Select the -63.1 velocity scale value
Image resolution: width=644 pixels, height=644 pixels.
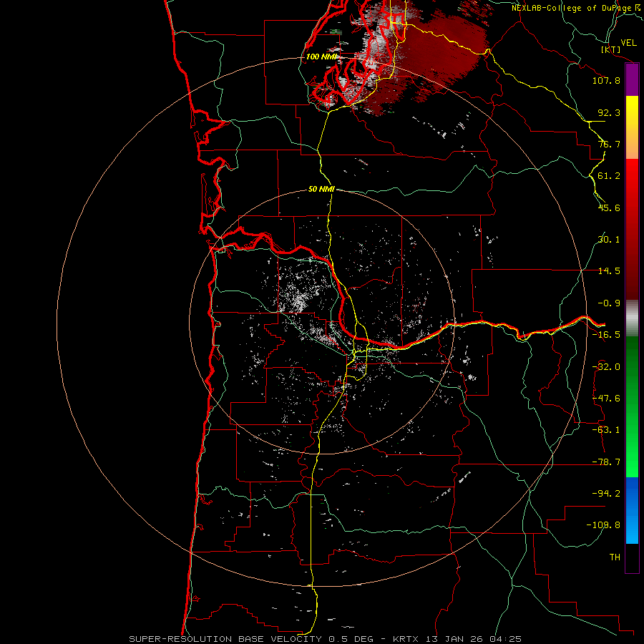(x=606, y=430)
